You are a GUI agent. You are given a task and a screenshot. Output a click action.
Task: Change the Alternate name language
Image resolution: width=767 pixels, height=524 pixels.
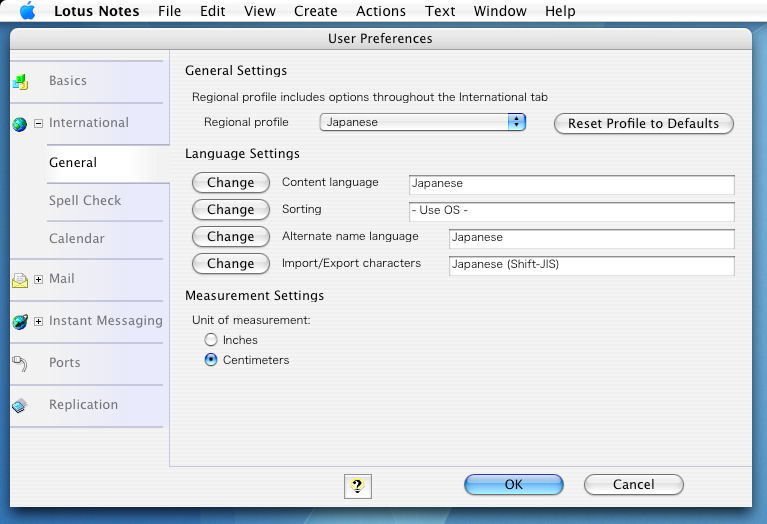click(231, 236)
